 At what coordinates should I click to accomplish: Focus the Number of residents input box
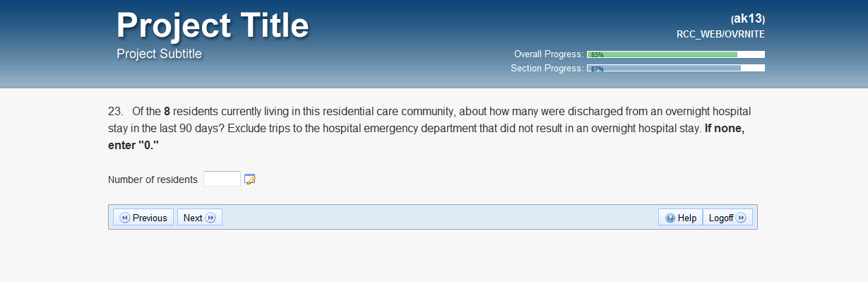point(222,180)
